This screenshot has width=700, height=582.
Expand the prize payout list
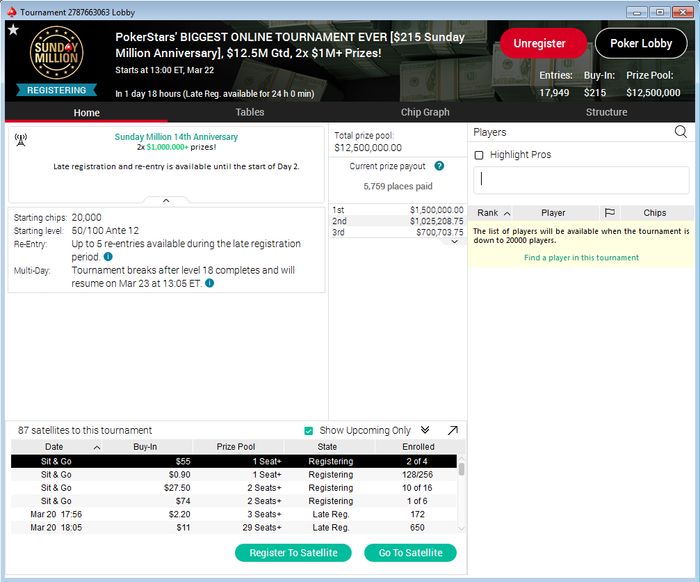(x=454, y=241)
